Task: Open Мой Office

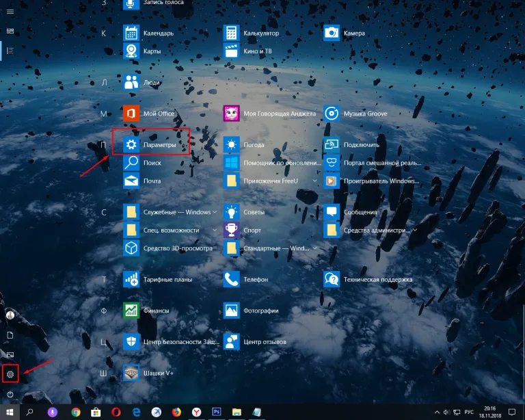Action: point(148,114)
